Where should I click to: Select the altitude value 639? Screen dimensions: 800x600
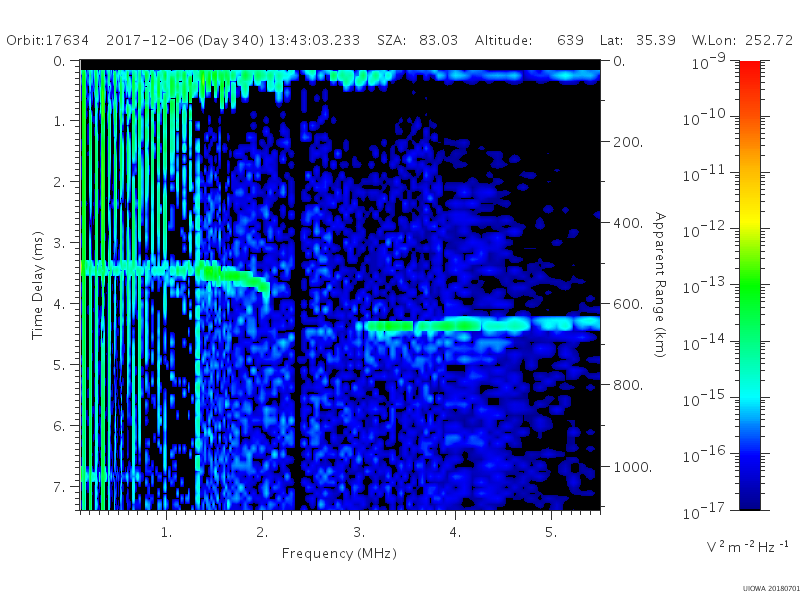[x=570, y=40]
